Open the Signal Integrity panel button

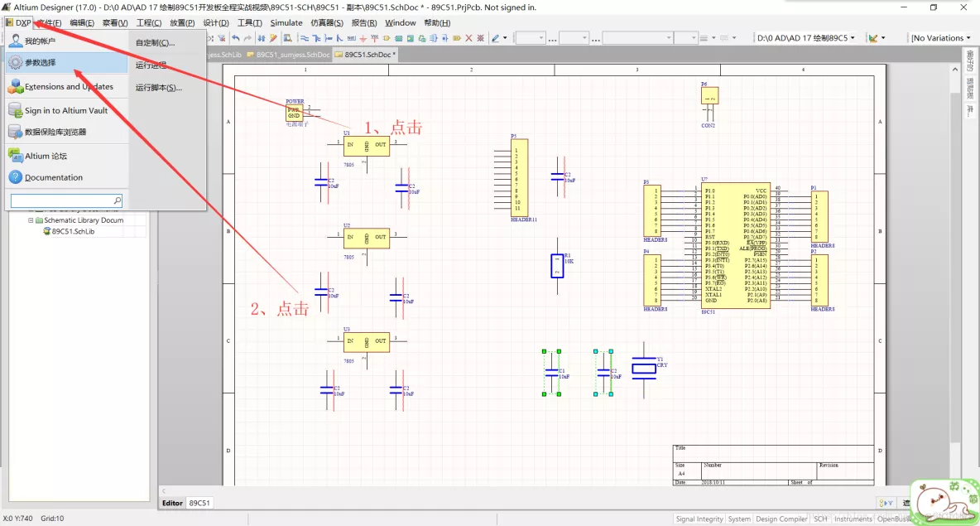699,519
